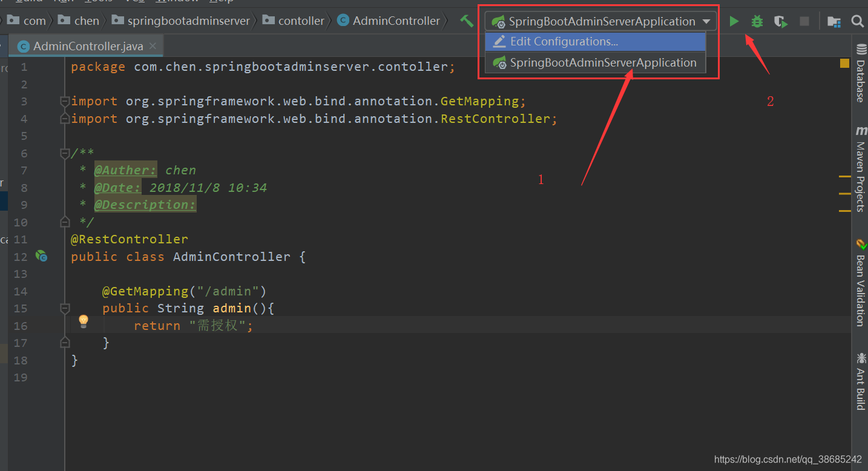
Task: Navigate to 'contoller' breadcrumb folder
Action: point(294,21)
